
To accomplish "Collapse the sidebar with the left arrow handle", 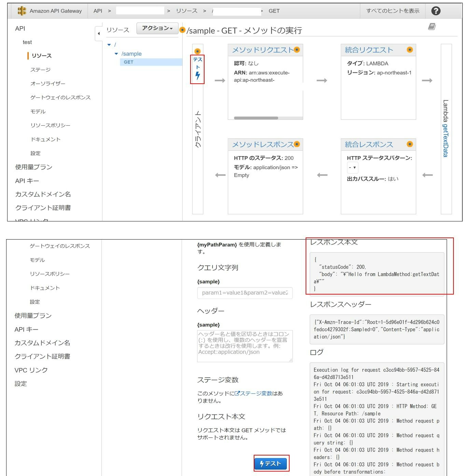I will coord(99,33).
